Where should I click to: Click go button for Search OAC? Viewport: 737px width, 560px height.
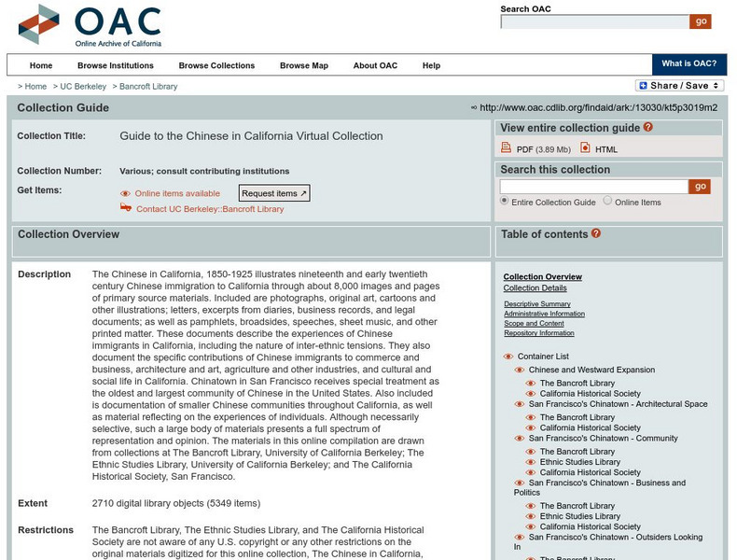(x=701, y=21)
